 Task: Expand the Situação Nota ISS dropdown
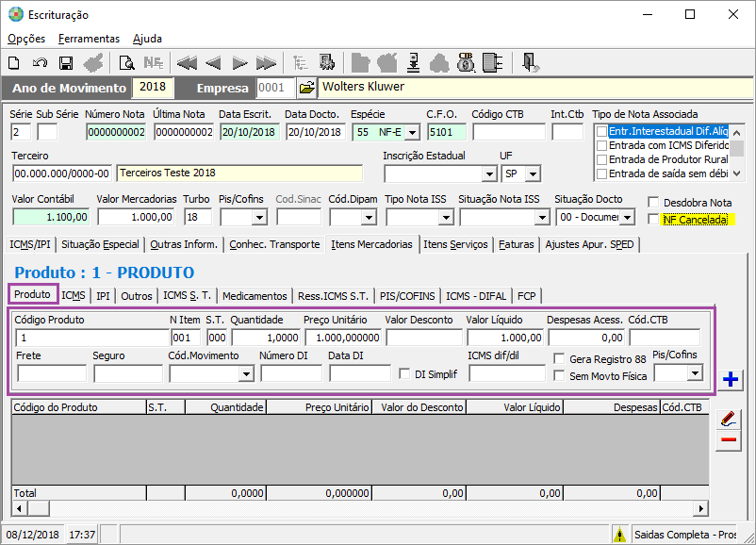pos(542,218)
